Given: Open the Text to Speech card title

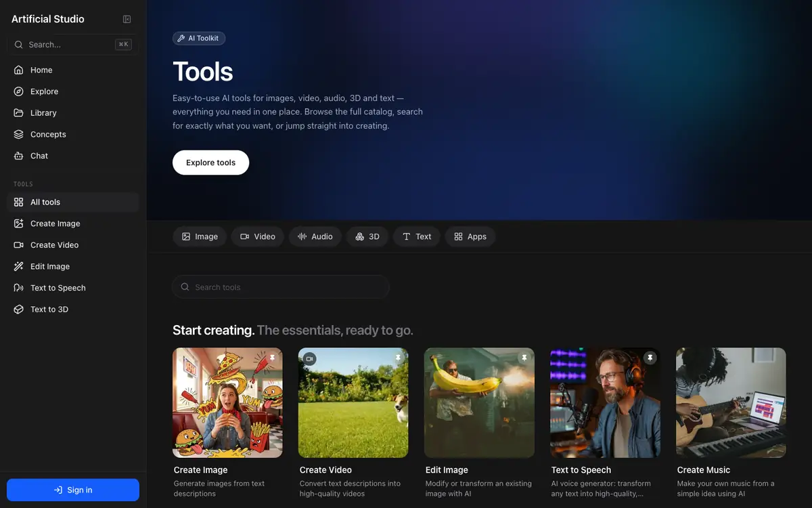Looking at the screenshot, I should point(581,470).
